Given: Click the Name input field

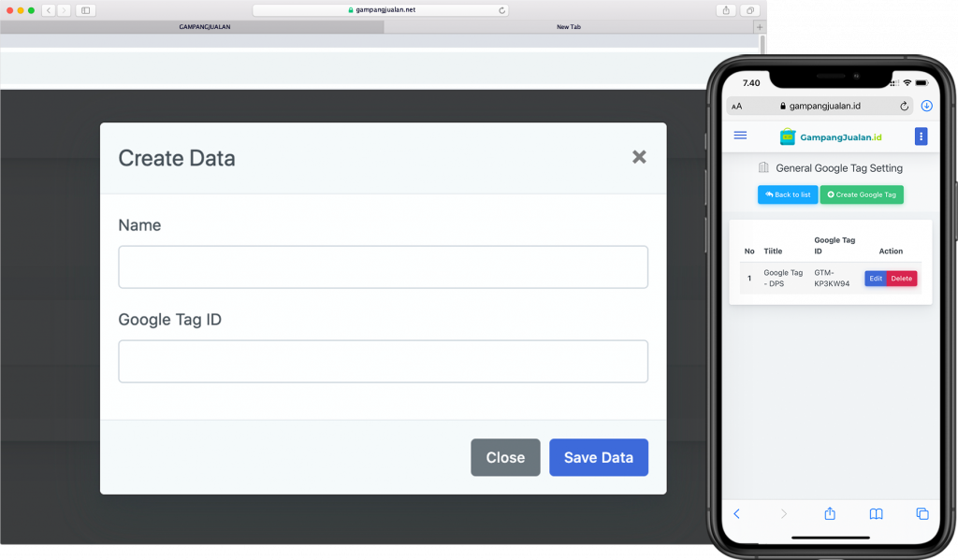Looking at the screenshot, I should point(383,267).
